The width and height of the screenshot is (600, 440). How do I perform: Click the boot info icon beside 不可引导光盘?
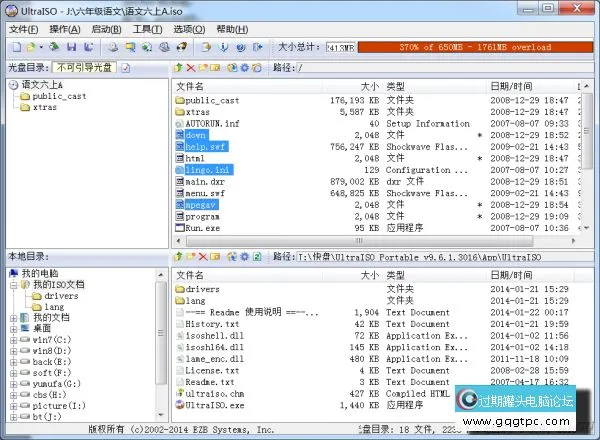126,68
